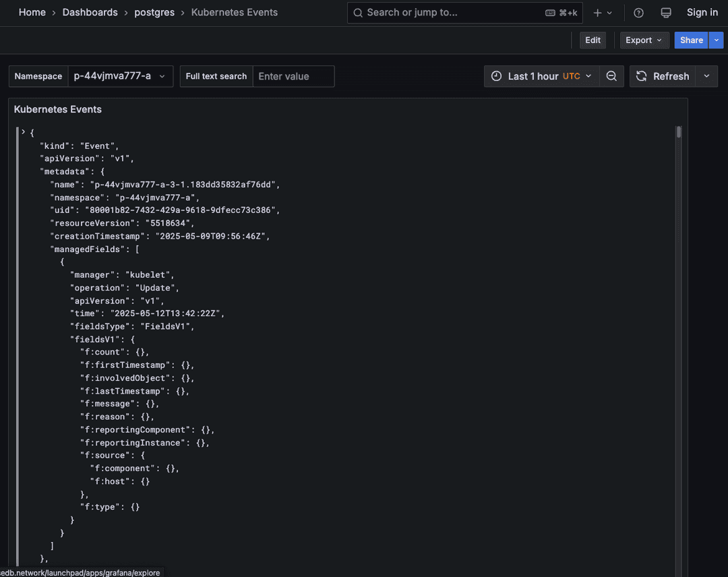Click the Full text search Enter value field
The width and height of the screenshot is (728, 577).
[293, 76]
